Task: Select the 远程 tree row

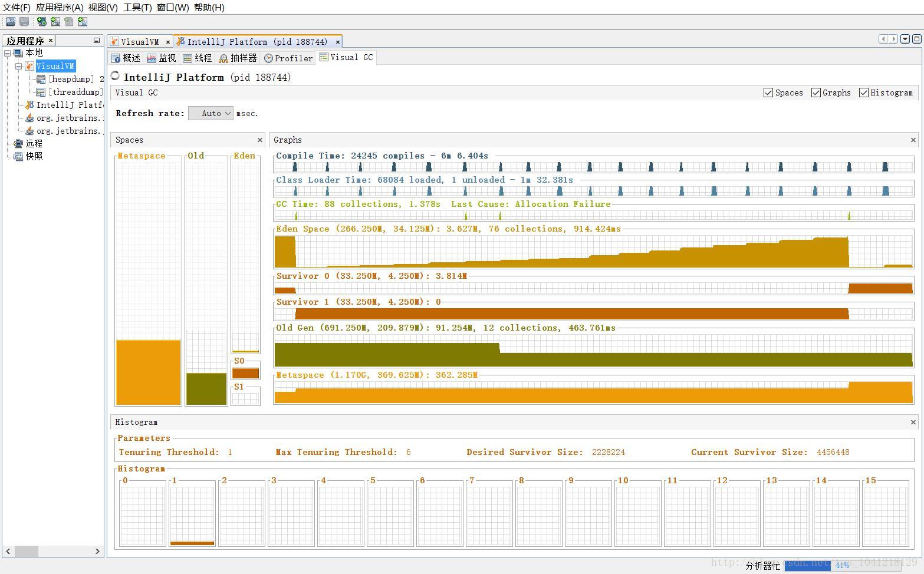Action: click(28, 144)
